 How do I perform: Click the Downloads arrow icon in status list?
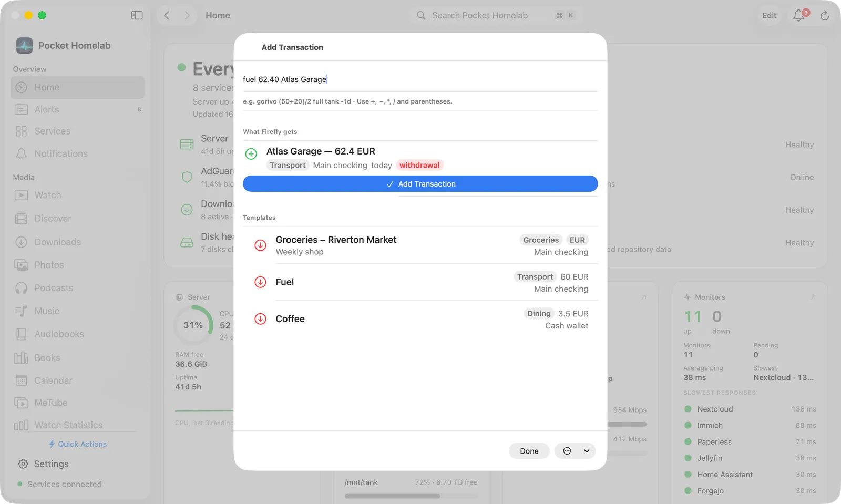[187, 210]
